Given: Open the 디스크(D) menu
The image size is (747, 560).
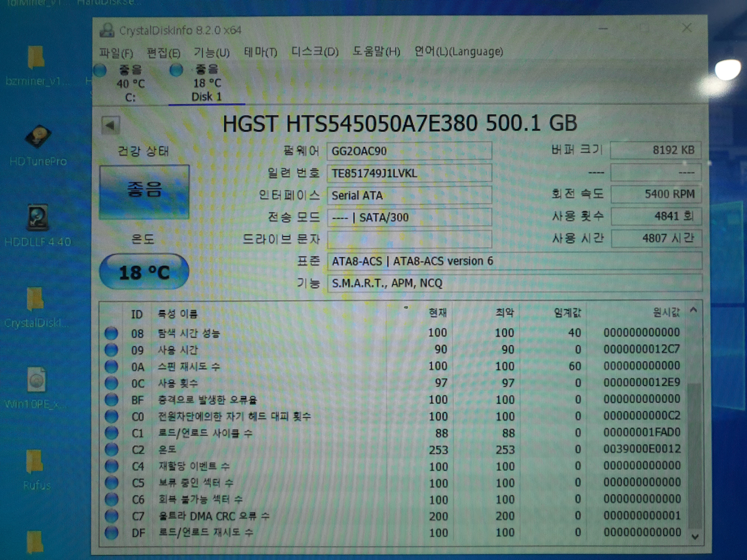Looking at the screenshot, I should pyautogui.click(x=315, y=52).
